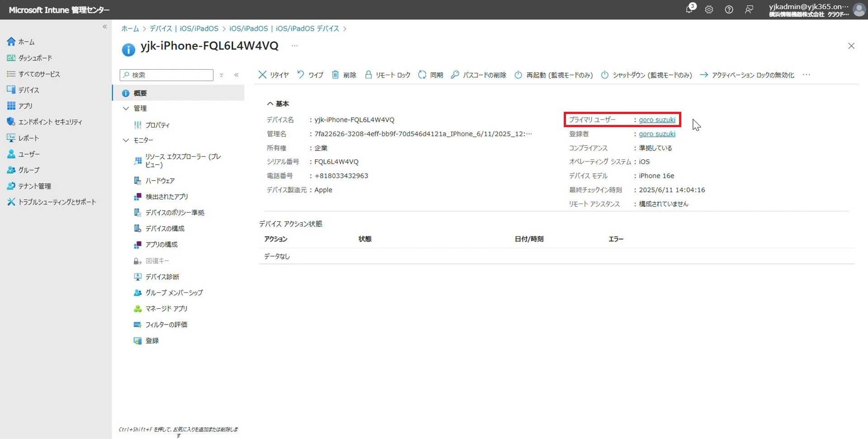Image resolution: width=868 pixels, height=439 pixels.
Task: Open goro suzuki link beside プライマリ ユーザー
Action: 657,120
